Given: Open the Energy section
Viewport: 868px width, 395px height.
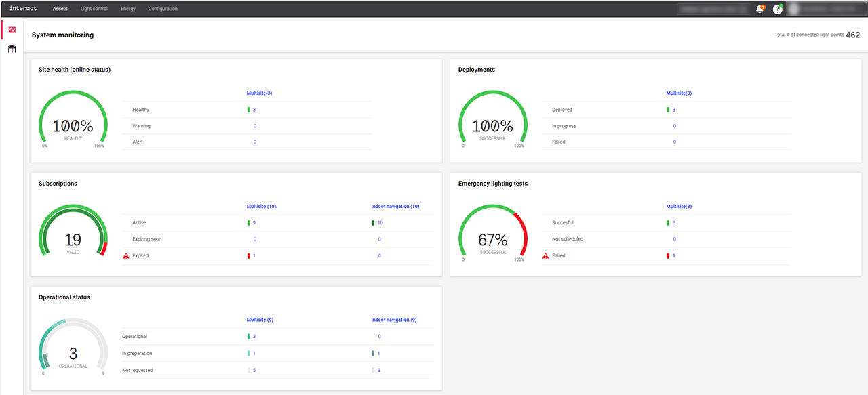Looking at the screenshot, I should [127, 9].
